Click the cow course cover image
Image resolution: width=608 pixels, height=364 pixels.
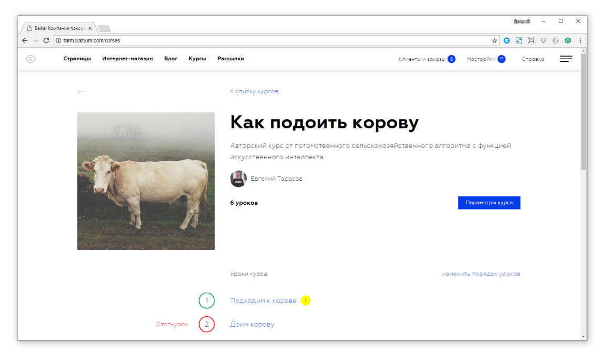(146, 181)
